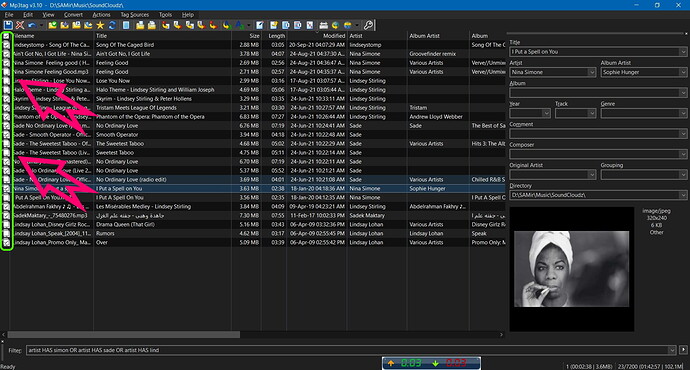Toggle checkbox for Tristam Meets League Of Legends row
This screenshot has width=690, height=370.
(x=7, y=108)
